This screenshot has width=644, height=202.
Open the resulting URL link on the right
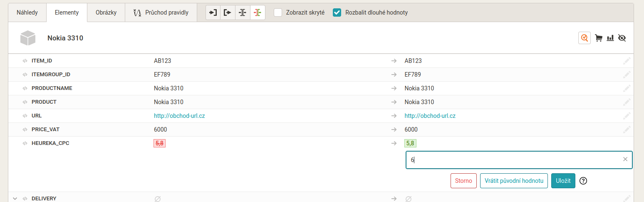[430, 116]
